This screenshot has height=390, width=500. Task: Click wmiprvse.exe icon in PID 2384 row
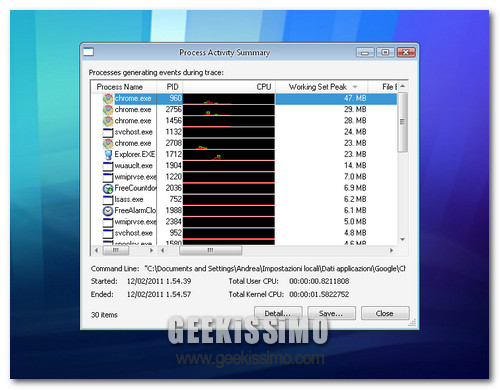tap(108, 222)
